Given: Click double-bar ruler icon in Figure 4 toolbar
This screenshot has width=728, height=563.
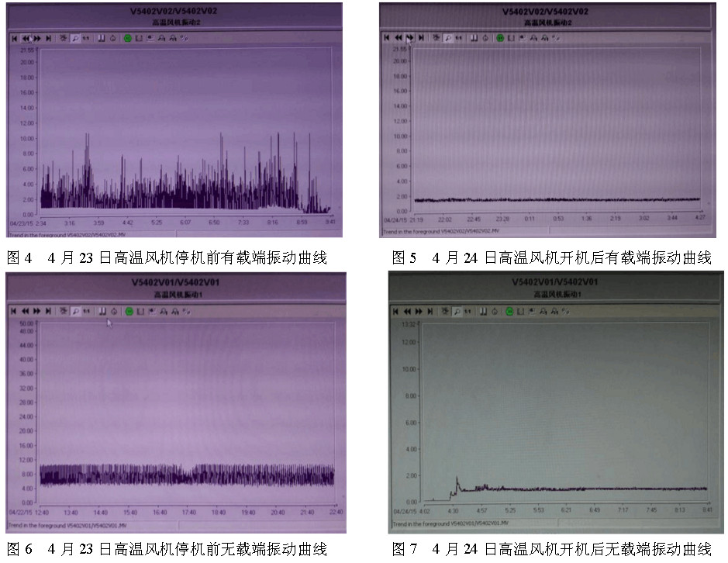Looking at the screenshot, I should pyautogui.click(x=102, y=39).
